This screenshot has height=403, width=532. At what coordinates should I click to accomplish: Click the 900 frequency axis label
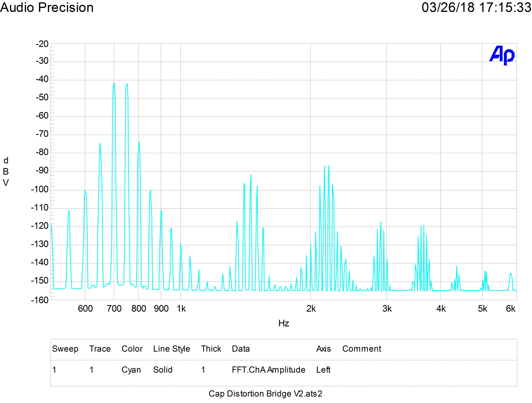[161, 309]
